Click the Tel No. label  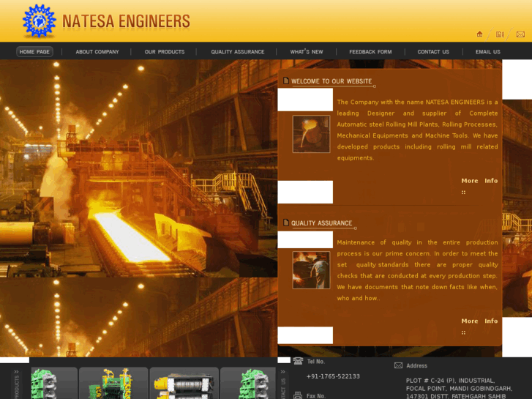point(316,362)
